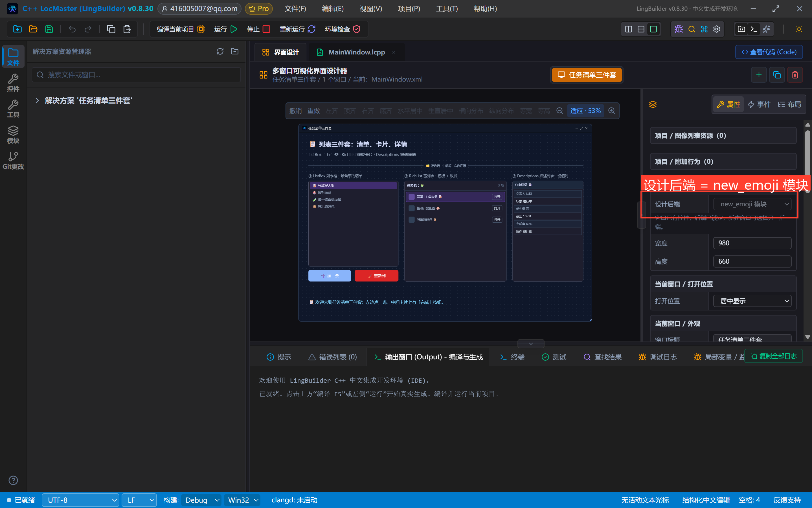Click the help question-mark icon

13,480
